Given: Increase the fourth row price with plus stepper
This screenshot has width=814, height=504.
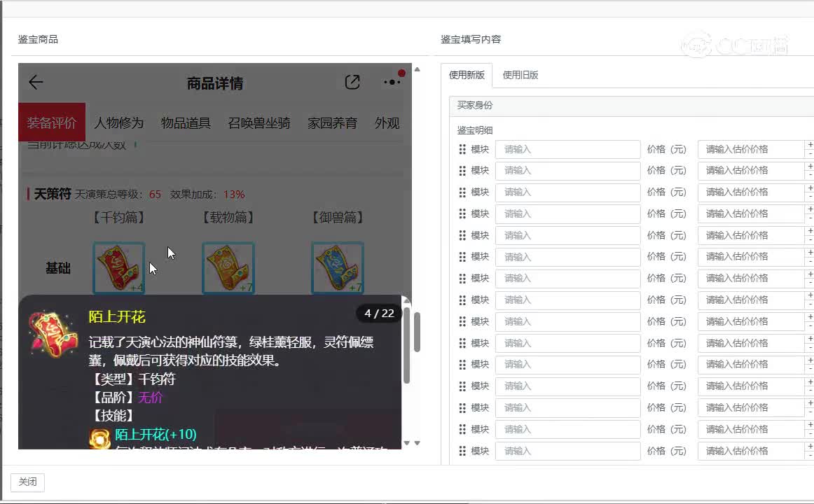Looking at the screenshot, I should click(x=810, y=209).
